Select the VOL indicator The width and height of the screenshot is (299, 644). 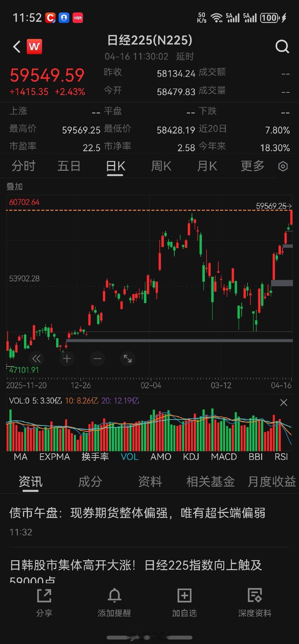[130, 457]
